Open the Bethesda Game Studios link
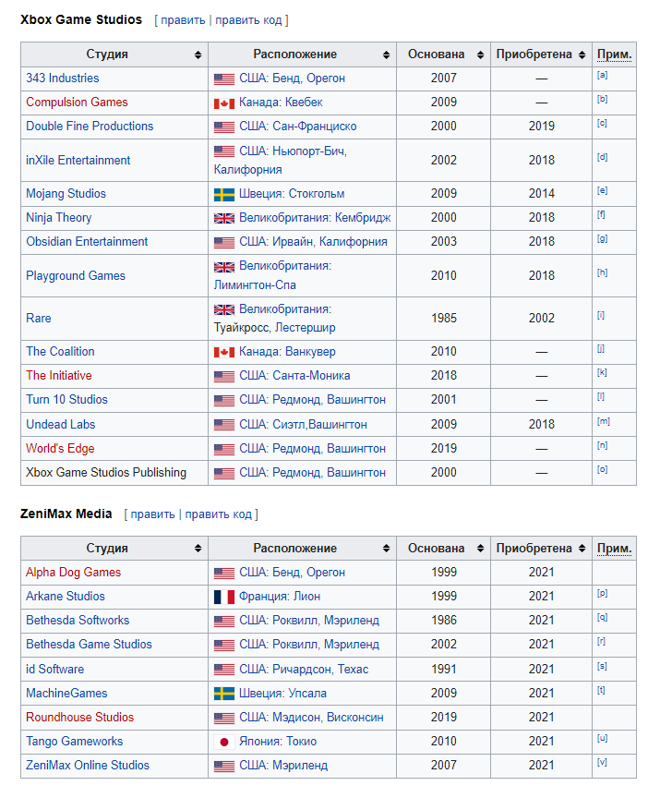Screen dimensions: 672x798 click(89, 645)
